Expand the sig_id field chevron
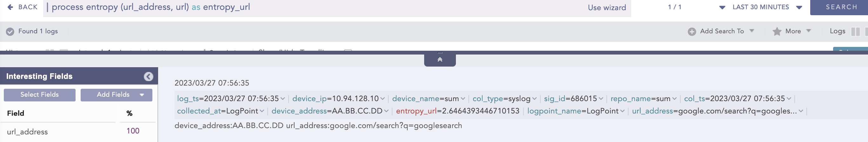This screenshot has height=142, width=868. tap(601, 99)
